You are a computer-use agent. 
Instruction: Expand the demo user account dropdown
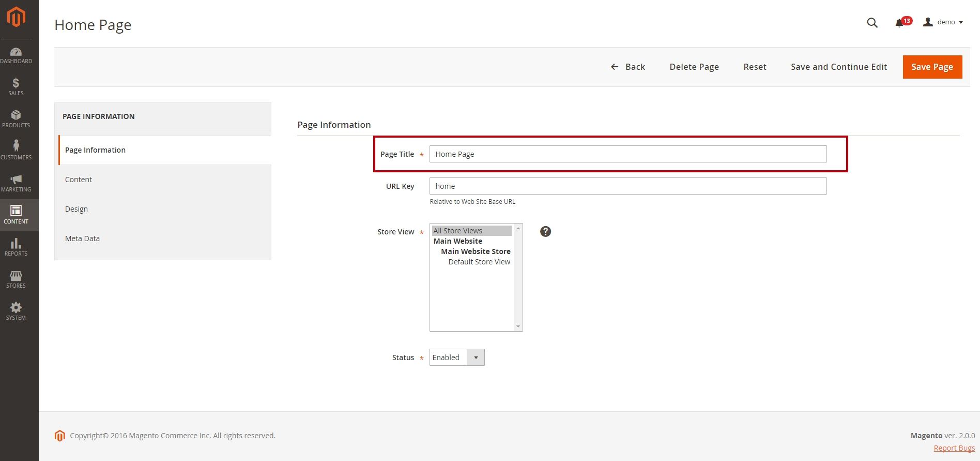(944, 22)
